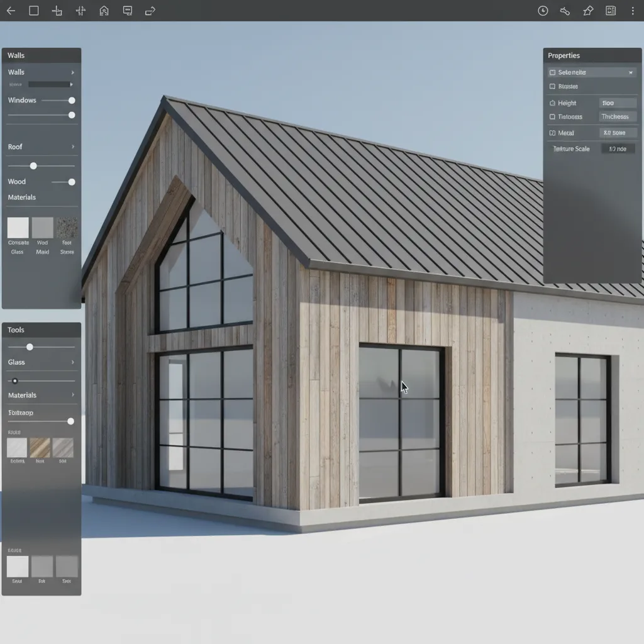Click the Texture Scale value field
Viewport: 644px width, 644px height.
(618, 148)
